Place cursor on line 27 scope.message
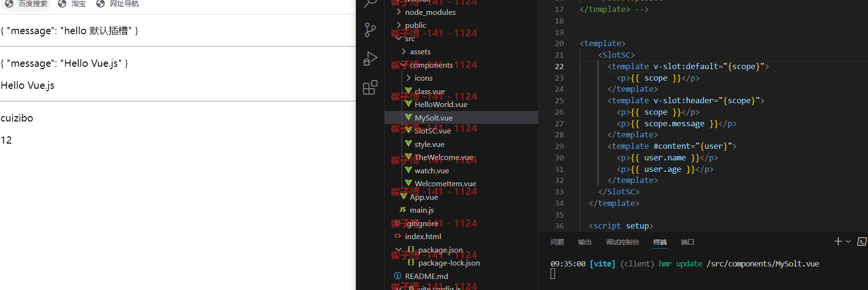 [x=674, y=123]
